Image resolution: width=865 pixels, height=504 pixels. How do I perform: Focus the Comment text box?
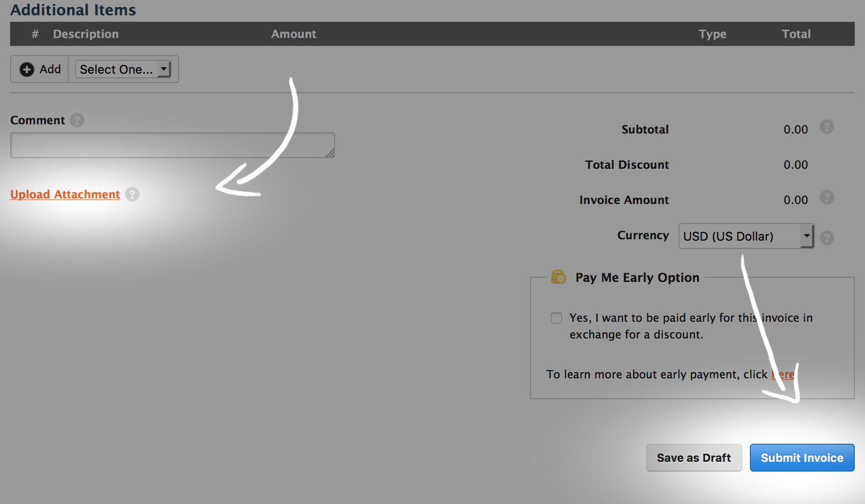pyautogui.click(x=173, y=145)
